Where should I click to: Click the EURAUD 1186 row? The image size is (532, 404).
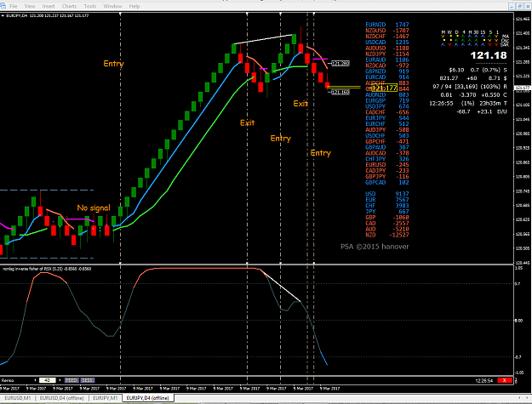click(387, 60)
